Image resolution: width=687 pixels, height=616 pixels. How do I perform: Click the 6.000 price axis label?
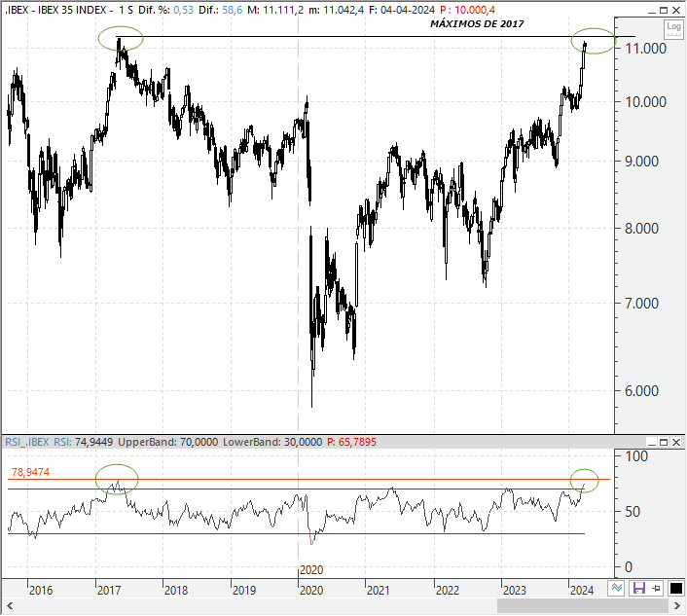642,391
